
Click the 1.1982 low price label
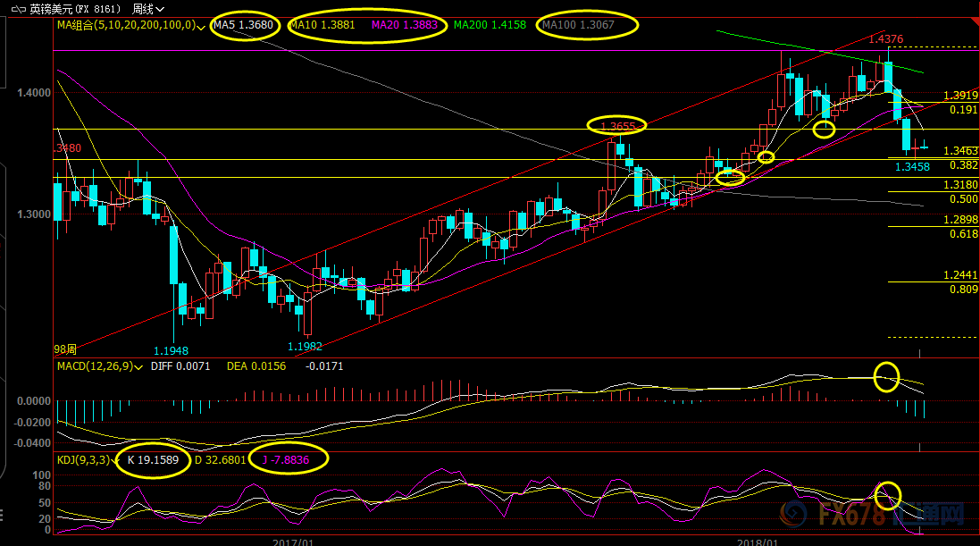(304, 346)
